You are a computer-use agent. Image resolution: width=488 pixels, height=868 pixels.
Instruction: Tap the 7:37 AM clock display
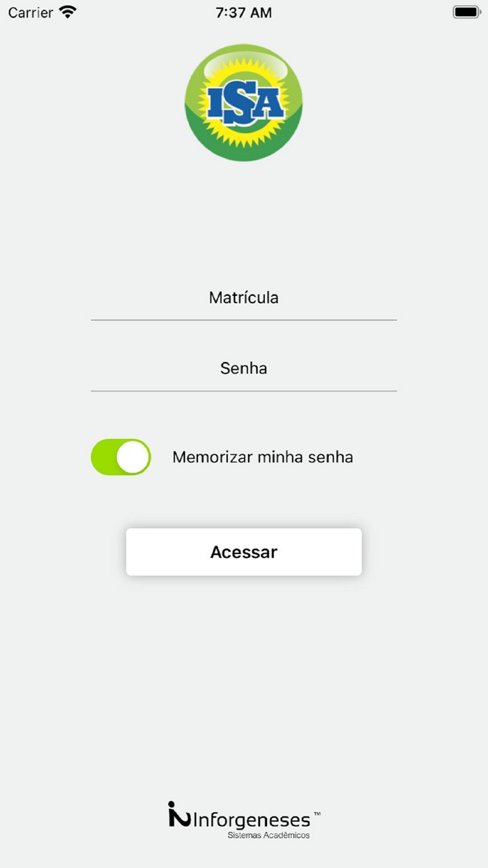243,12
